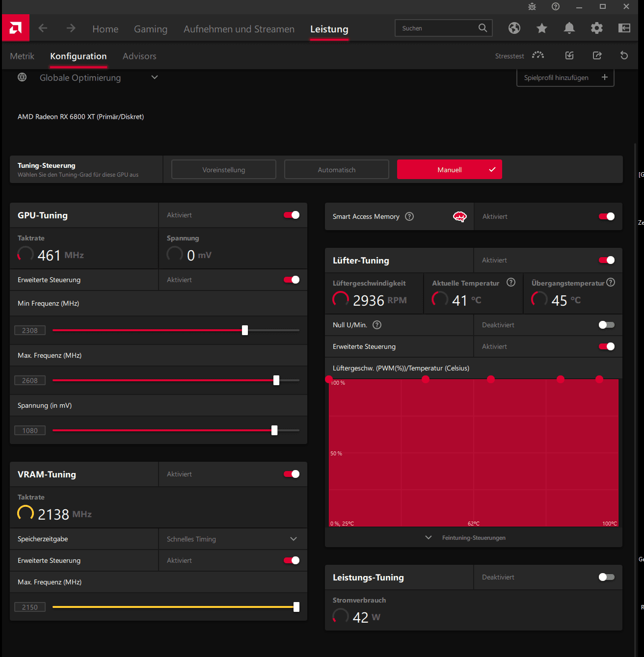Choose the Manuell tuning button
This screenshot has height=657, width=644.
pos(450,169)
